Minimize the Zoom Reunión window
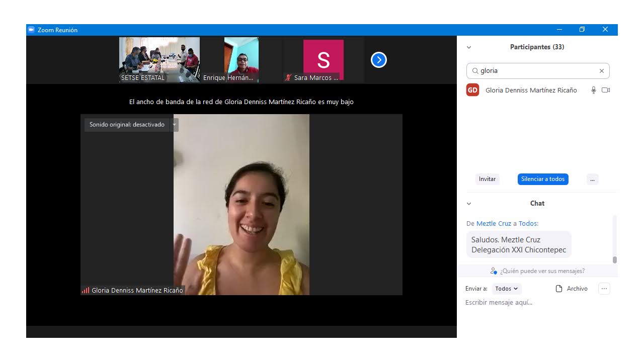 pyautogui.click(x=559, y=30)
